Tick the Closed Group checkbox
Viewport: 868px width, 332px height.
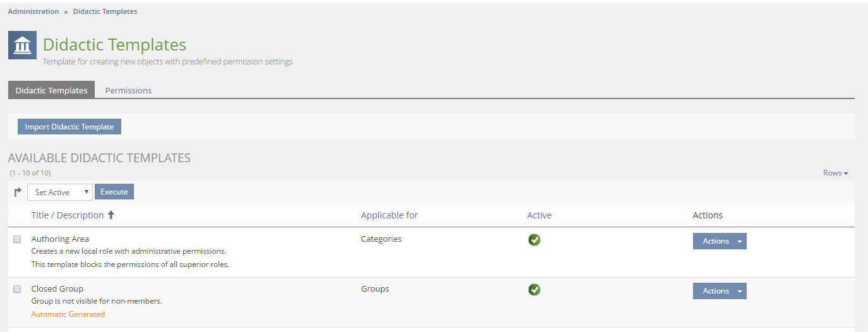[18, 289]
